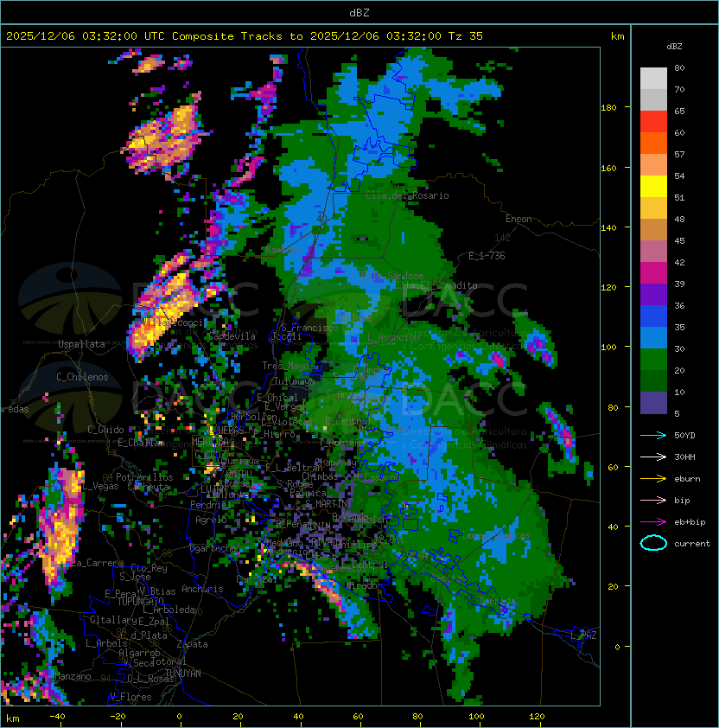Viewport: 719px width, 728px height.
Task: Select the light gray 70–80 dBZ color band
Action: tap(653, 79)
